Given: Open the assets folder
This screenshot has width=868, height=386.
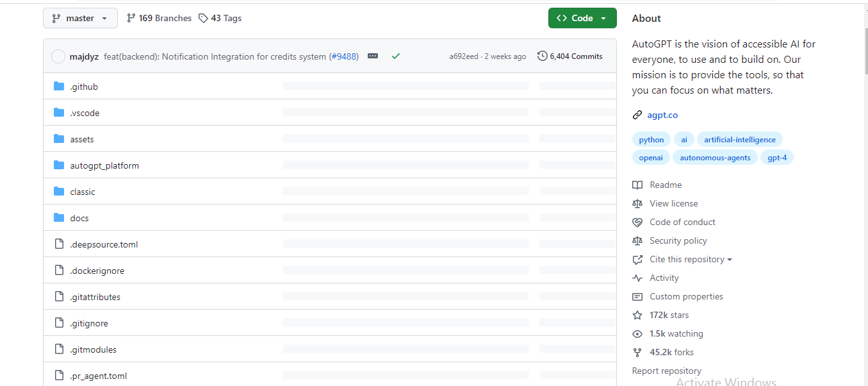Looking at the screenshot, I should coord(82,139).
